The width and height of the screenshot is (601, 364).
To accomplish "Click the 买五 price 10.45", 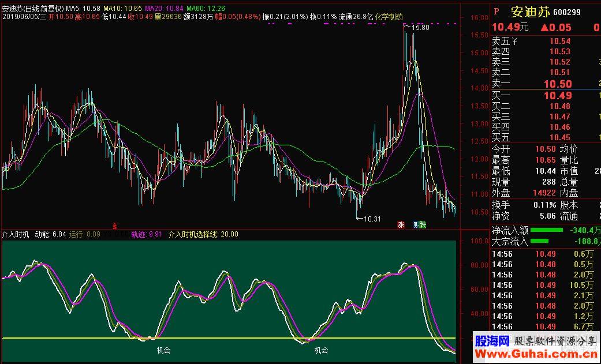I will point(560,137).
